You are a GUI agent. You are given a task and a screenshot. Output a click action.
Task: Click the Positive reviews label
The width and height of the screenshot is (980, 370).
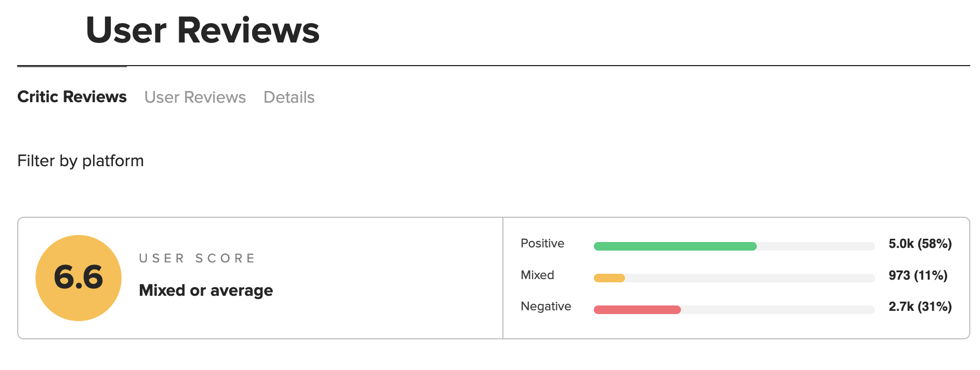(542, 244)
